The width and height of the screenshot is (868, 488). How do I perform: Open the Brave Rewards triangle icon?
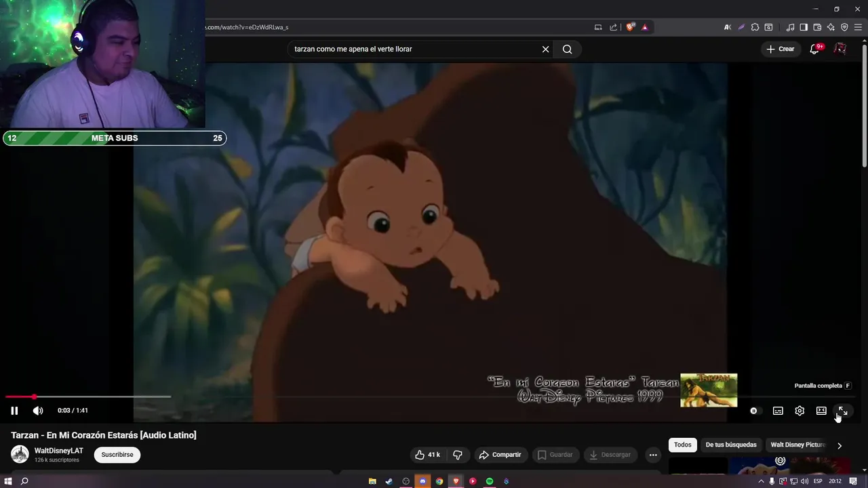coord(645,27)
